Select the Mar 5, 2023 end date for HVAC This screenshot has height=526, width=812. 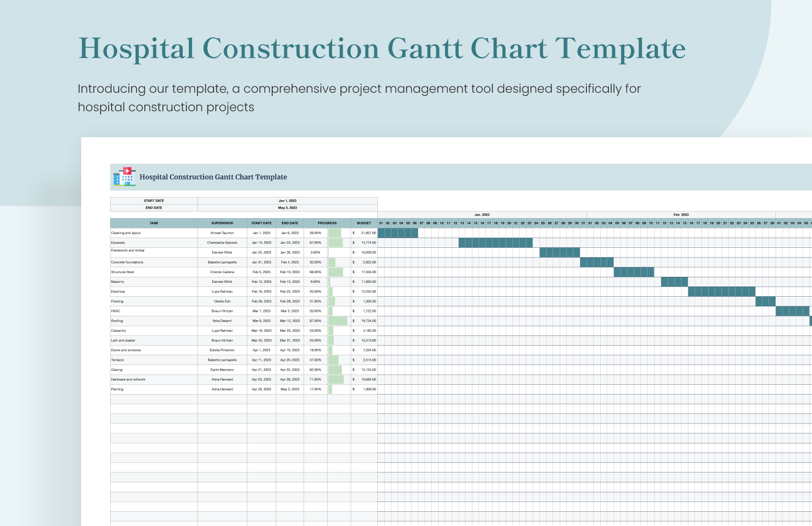pyautogui.click(x=290, y=311)
